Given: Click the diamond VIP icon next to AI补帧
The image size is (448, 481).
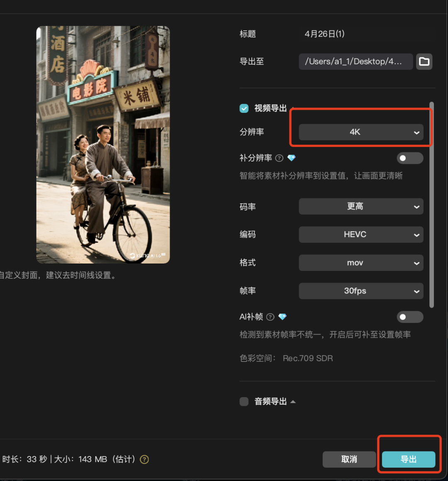Looking at the screenshot, I should coord(282,317).
